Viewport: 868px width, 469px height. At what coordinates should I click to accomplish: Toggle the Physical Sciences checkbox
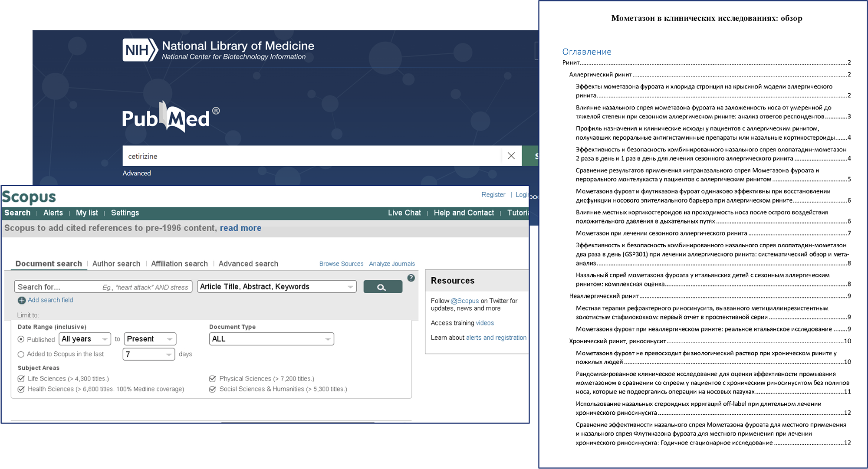pos(213,379)
